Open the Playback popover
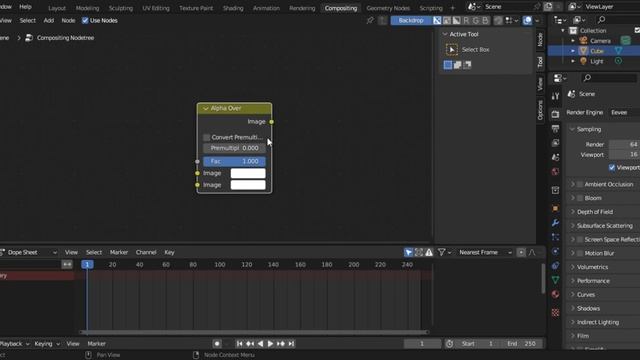 point(14,344)
